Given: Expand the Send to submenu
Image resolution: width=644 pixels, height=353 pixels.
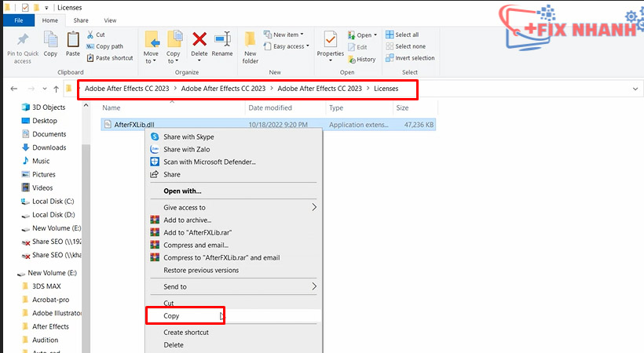Looking at the screenshot, I should coord(234,286).
